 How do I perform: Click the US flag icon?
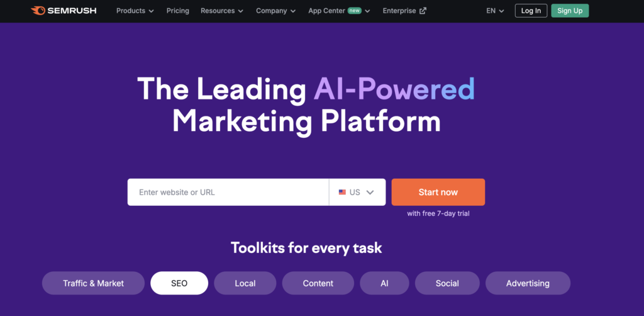(x=342, y=192)
